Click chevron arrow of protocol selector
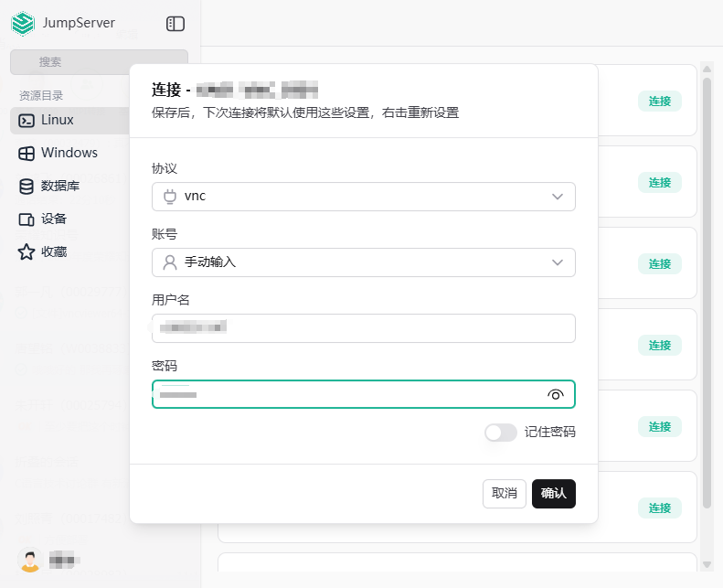The image size is (723, 588). point(558,197)
